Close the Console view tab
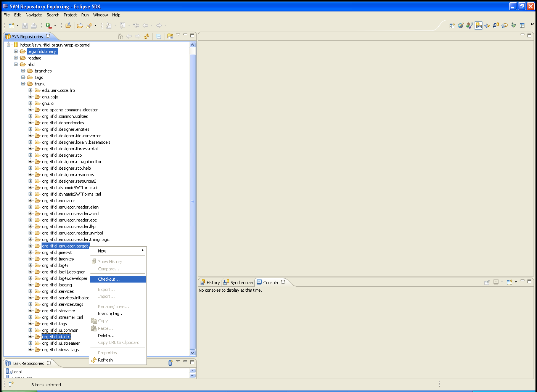 point(283,282)
